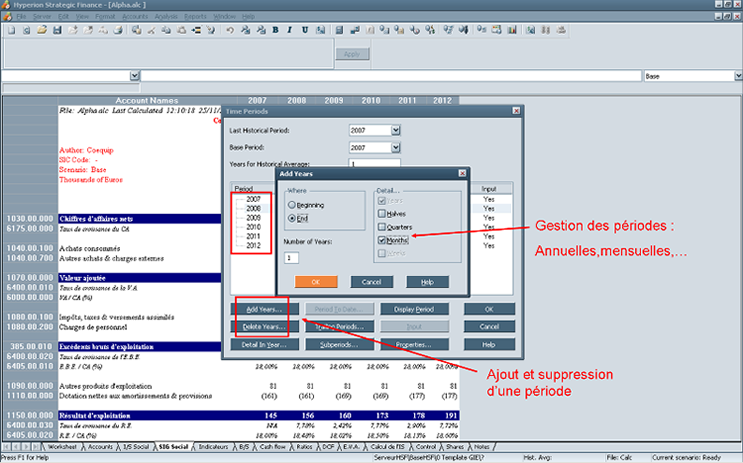Click Detail In Year... button
743x463 pixels.
point(264,345)
